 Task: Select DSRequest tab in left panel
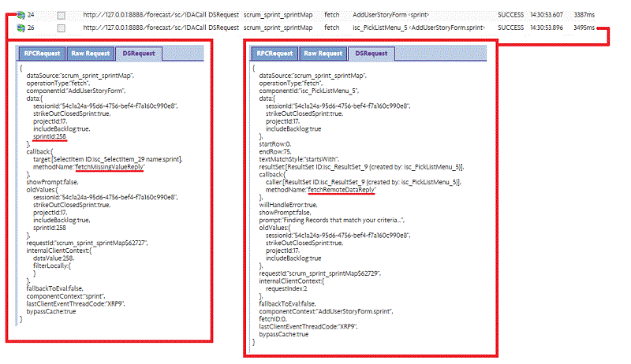click(x=138, y=54)
